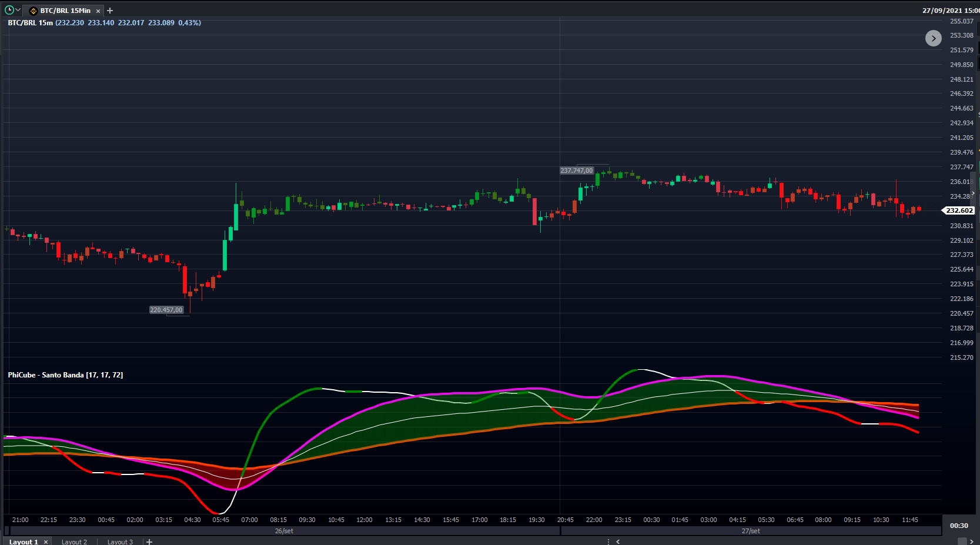Click the current price tag 232.602
The height and width of the screenshot is (545, 980).
[959, 210]
